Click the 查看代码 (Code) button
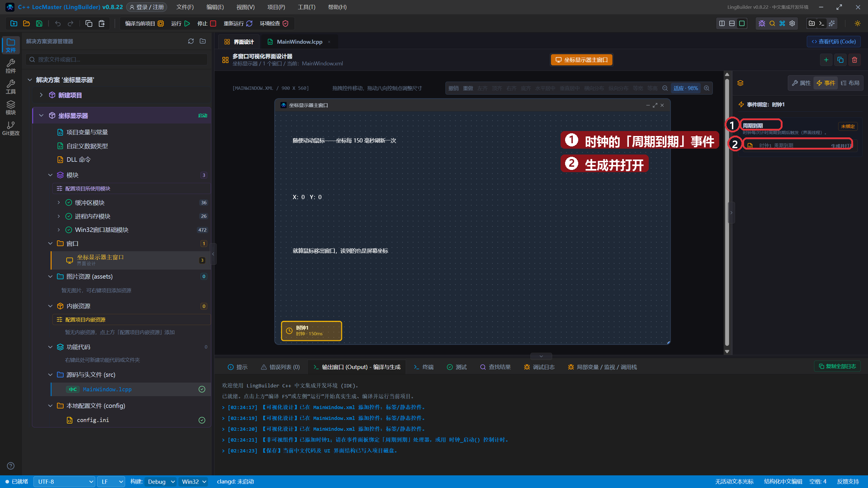 coord(834,42)
